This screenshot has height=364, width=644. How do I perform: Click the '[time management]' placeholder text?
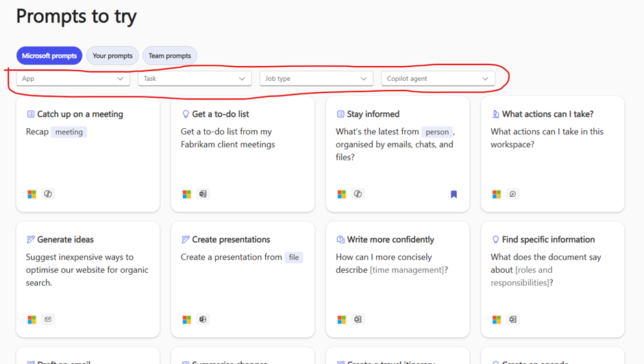pyautogui.click(x=407, y=270)
